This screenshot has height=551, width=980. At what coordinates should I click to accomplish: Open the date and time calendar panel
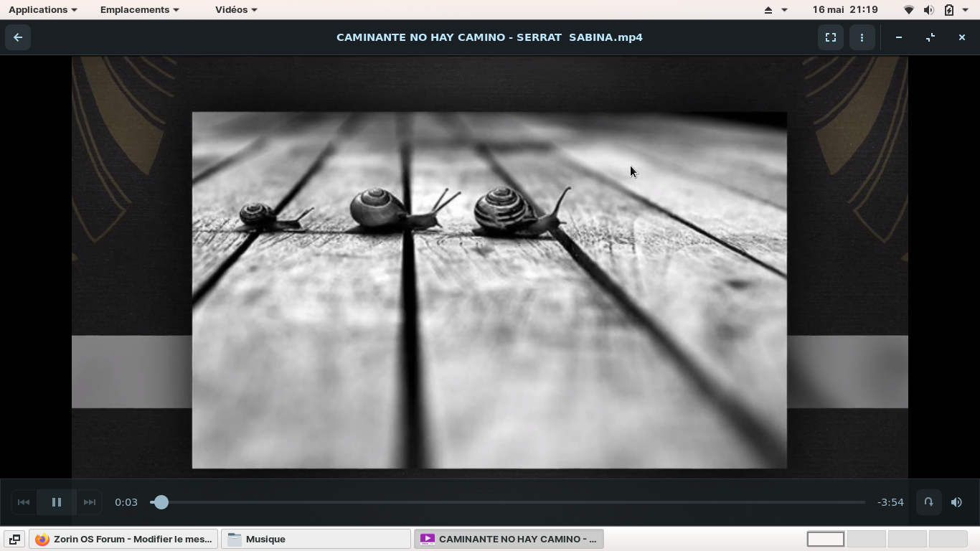pos(844,9)
